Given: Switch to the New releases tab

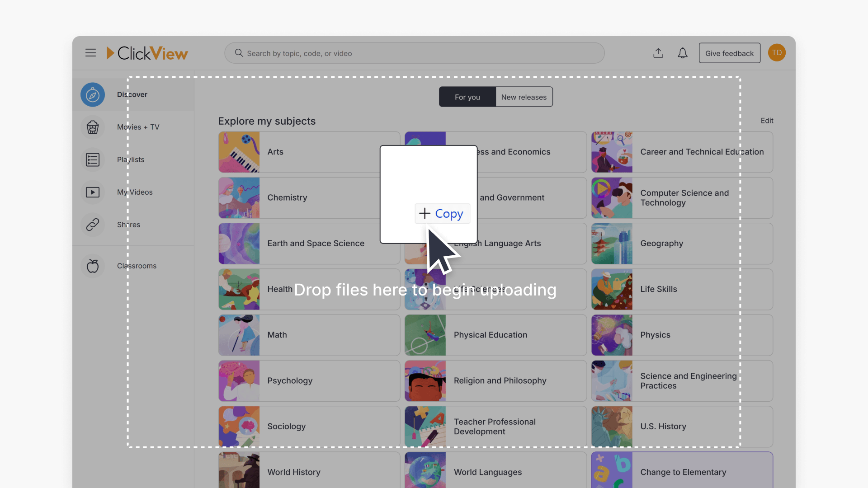Looking at the screenshot, I should (x=524, y=97).
